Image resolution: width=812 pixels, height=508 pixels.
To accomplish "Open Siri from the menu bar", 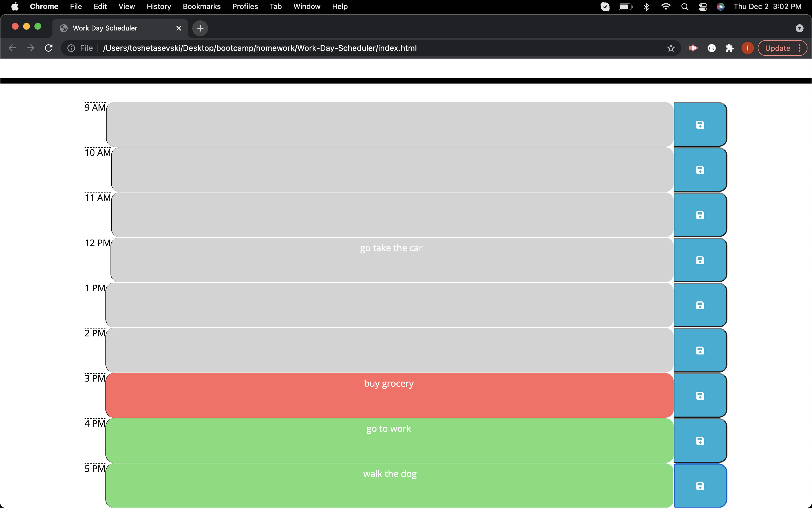I will 720,6.
